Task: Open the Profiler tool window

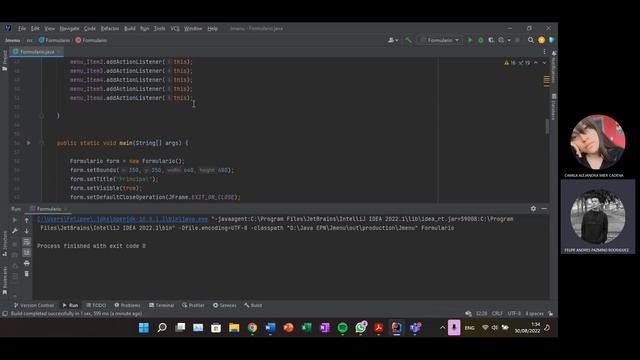Action: pyautogui.click(x=193, y=305)
